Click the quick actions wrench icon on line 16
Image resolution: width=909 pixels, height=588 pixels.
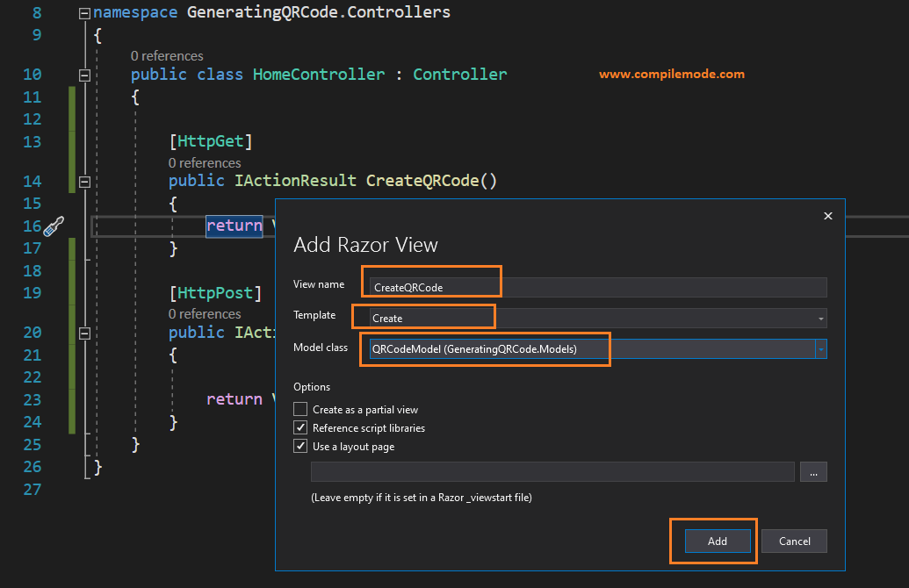[x=53, y=226]
